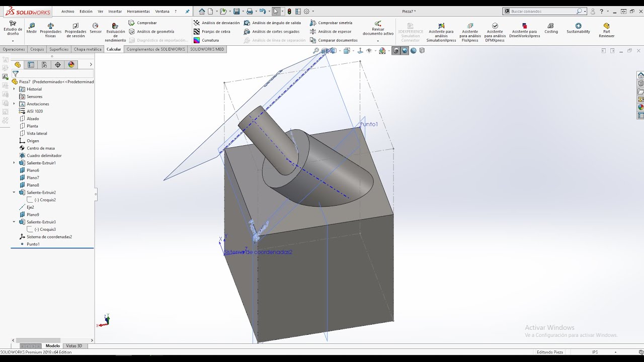Viewport: 644px width, 362px height.
Task: Open the PropertyManager tab icon
Action: click(31, 64)
